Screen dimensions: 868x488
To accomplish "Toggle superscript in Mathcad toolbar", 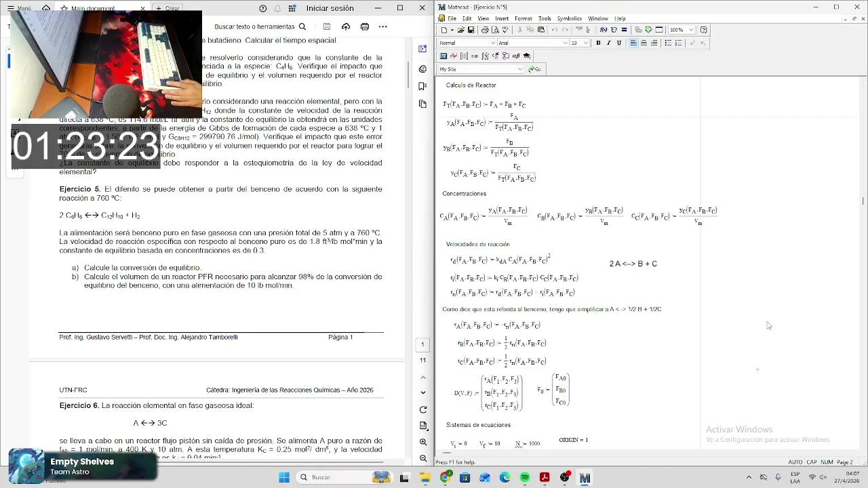I will coord(692,43).
